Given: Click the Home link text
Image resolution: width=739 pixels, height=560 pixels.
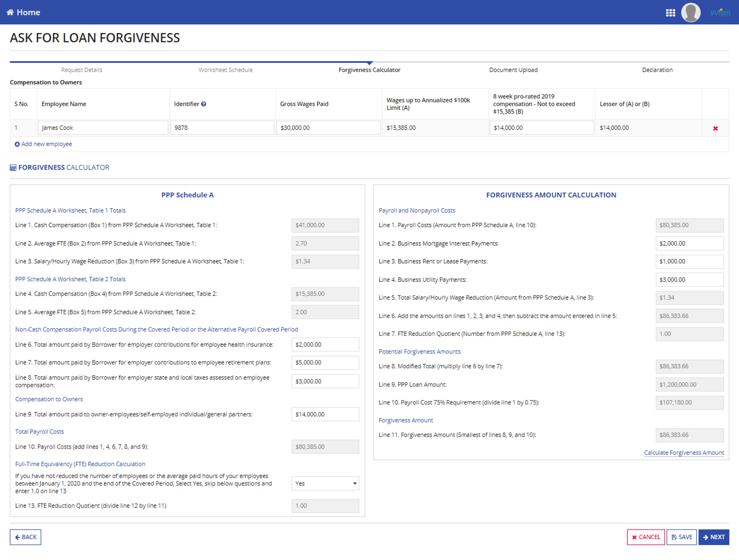Looking at the screenshot, I should (x=28, y=12).
